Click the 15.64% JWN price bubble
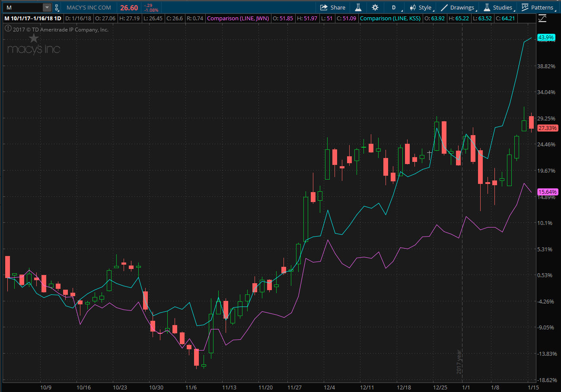 (548, 192)
